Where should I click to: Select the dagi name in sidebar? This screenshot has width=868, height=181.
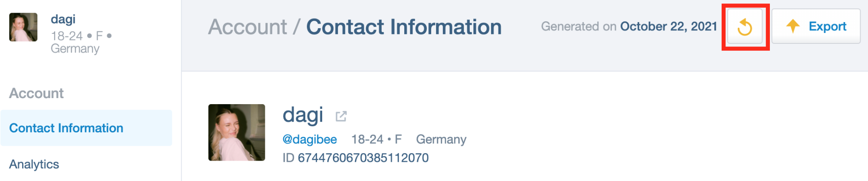pyautogui.click(x=63, y=20)
